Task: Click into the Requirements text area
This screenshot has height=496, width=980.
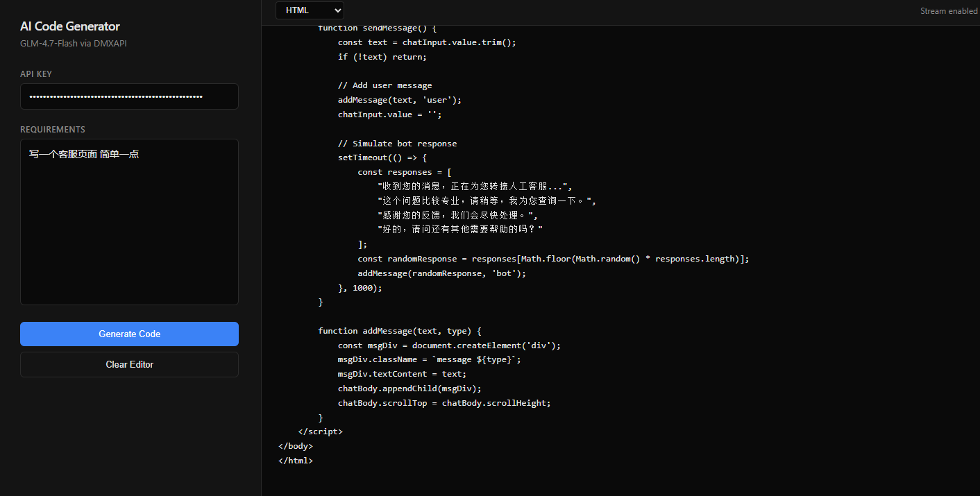Action: [x=129, y=222]
